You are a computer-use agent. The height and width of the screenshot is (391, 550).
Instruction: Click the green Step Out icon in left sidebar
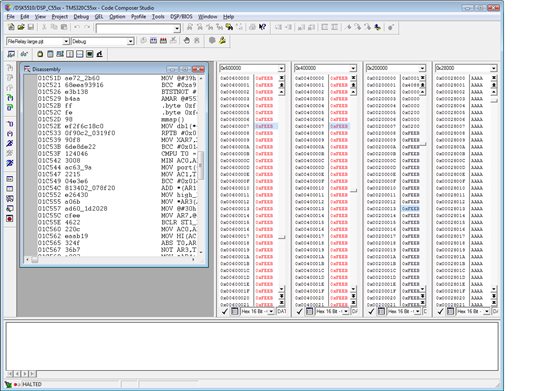(10, 97)
